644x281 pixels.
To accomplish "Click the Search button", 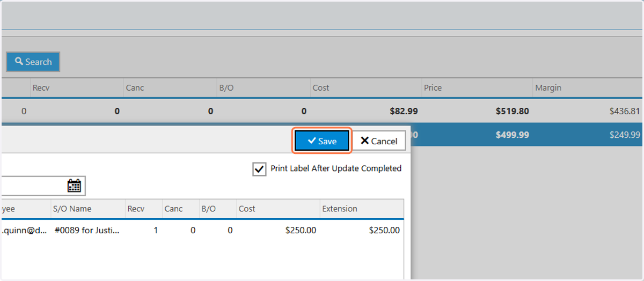I will tap(33, 62).
